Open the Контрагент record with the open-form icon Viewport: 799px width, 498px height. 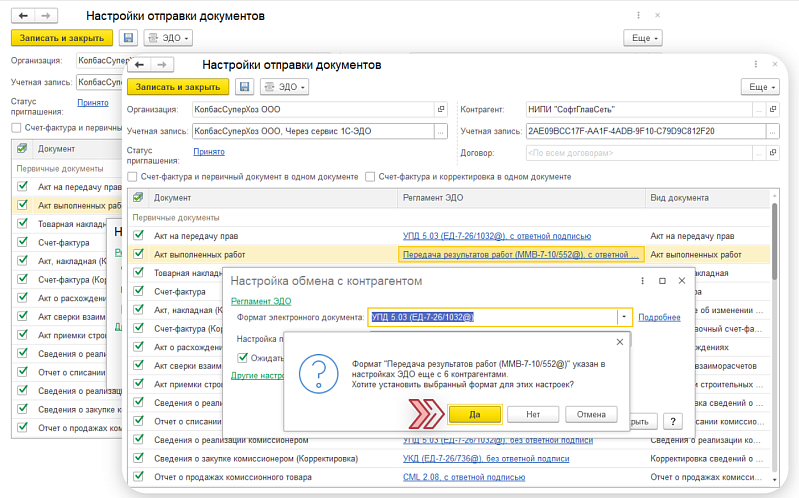[x=773, y=109]
